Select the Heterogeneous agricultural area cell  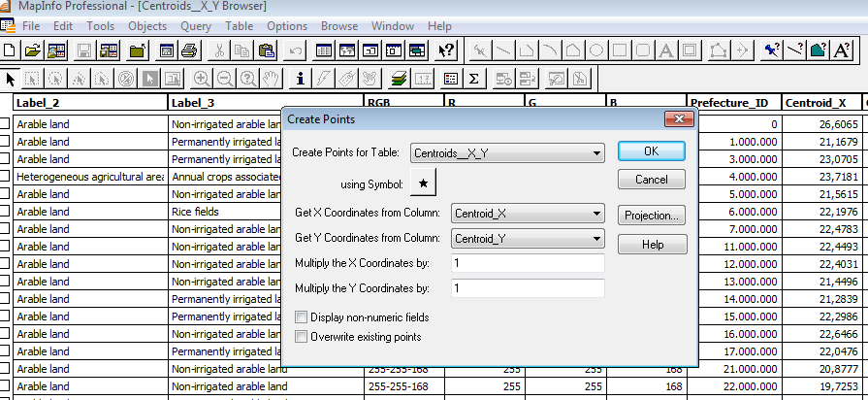point(90,177)
